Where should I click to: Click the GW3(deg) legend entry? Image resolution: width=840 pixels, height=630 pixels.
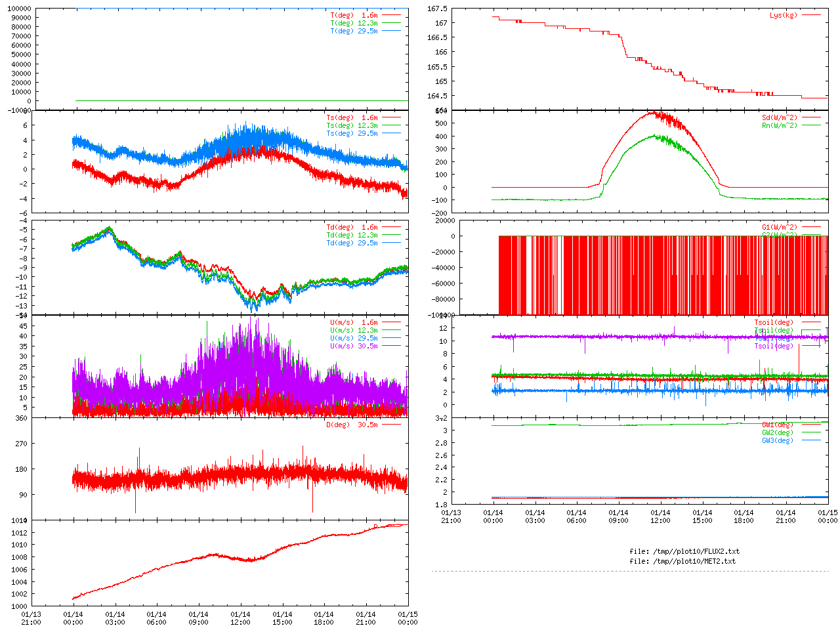[777, 440]
